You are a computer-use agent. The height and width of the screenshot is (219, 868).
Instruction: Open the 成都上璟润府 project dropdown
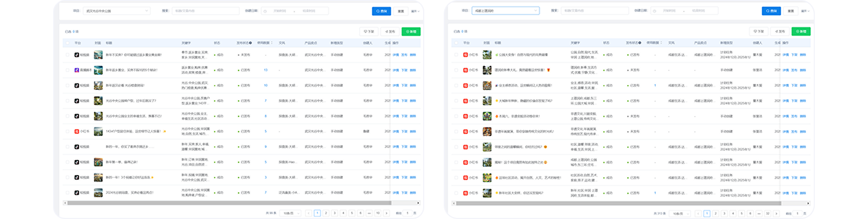coord(505,11)
